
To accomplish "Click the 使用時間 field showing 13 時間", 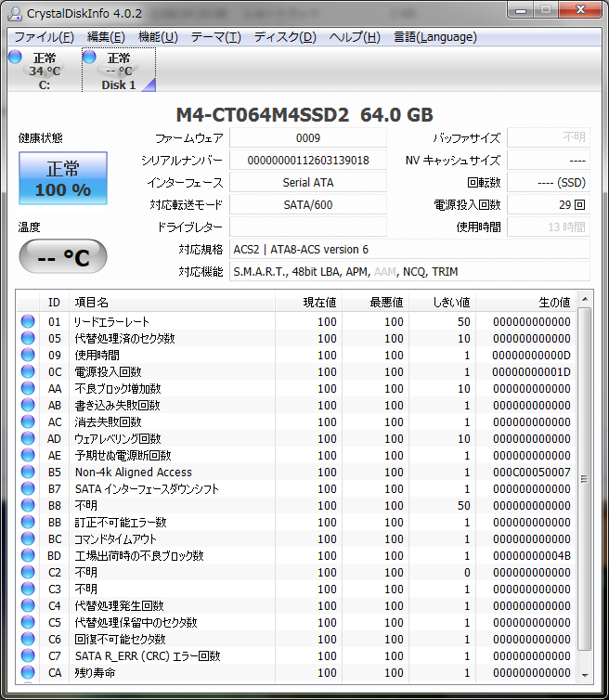I will [x=549, y=227].
